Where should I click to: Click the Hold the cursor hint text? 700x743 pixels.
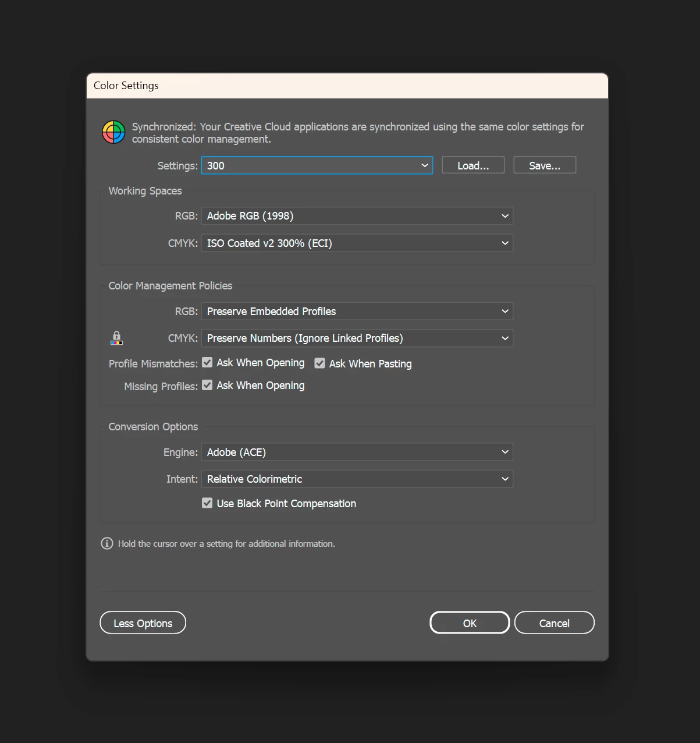[x=226, y=544]
